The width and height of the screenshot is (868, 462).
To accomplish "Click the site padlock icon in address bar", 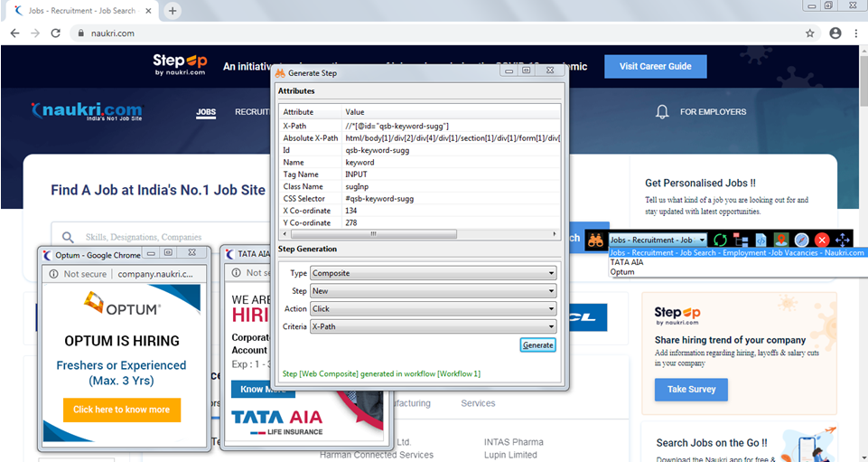I will tap(80, 33).
